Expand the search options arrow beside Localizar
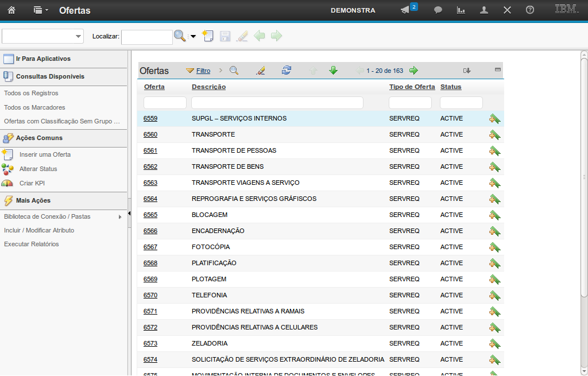 click(193, 37)
